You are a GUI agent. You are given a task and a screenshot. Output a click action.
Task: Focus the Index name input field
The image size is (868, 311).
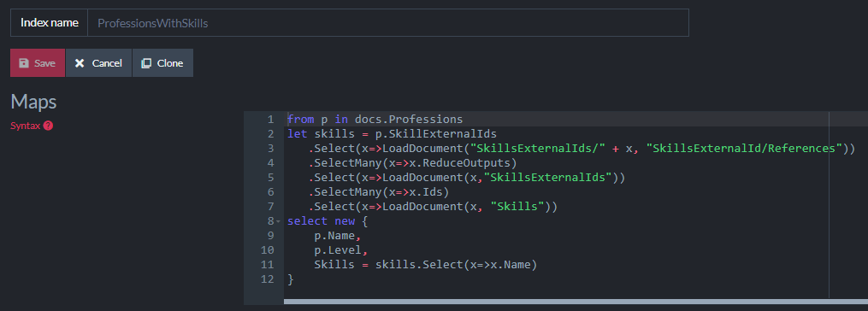[388, 23]
